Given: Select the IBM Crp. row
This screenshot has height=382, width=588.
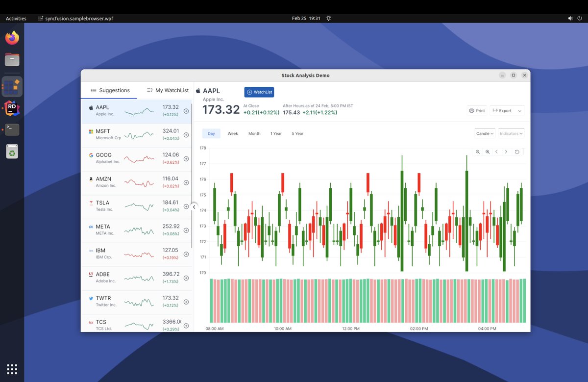Looking at the screenshot, I should (136, 255).
